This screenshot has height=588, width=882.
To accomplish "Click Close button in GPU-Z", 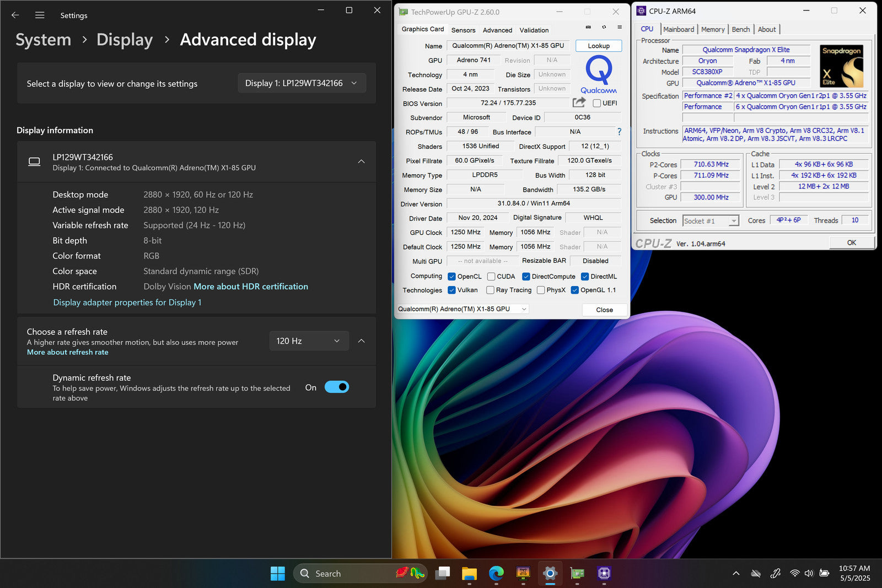I will (x=605, y=310).
